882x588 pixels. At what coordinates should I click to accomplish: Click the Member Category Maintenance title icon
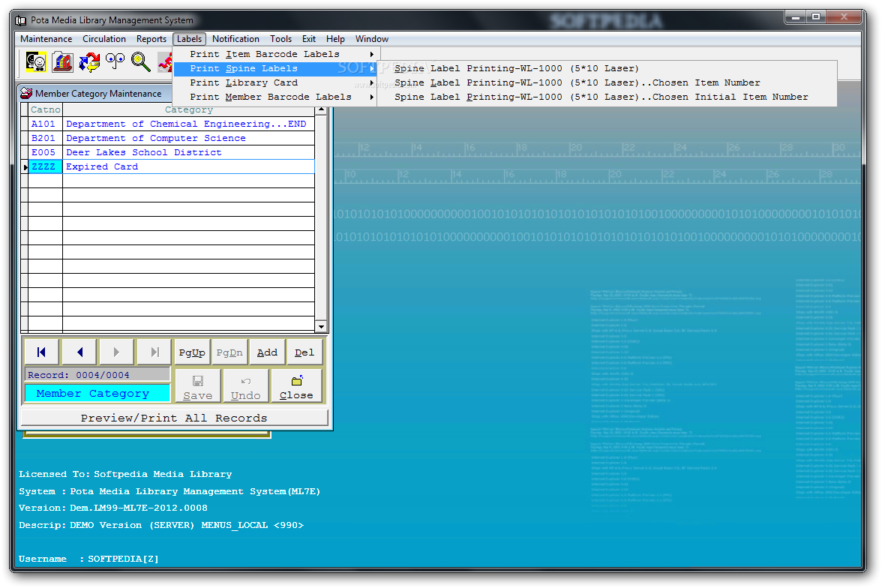[x=26, y=94]
